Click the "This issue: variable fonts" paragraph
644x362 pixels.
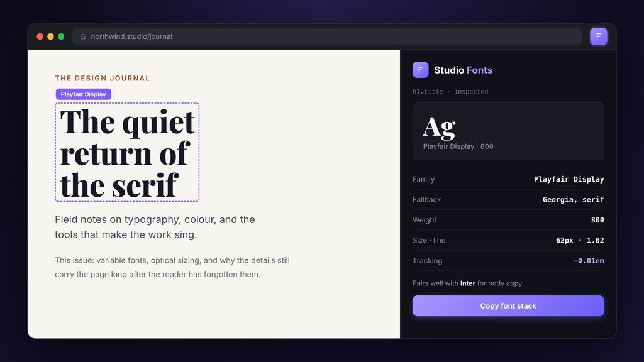pyautogui.click(x=172, y=267)
